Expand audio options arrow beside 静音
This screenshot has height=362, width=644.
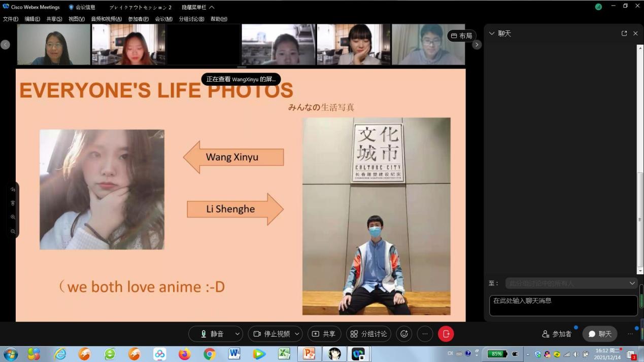pyautogui.click(x=237, y=334)
